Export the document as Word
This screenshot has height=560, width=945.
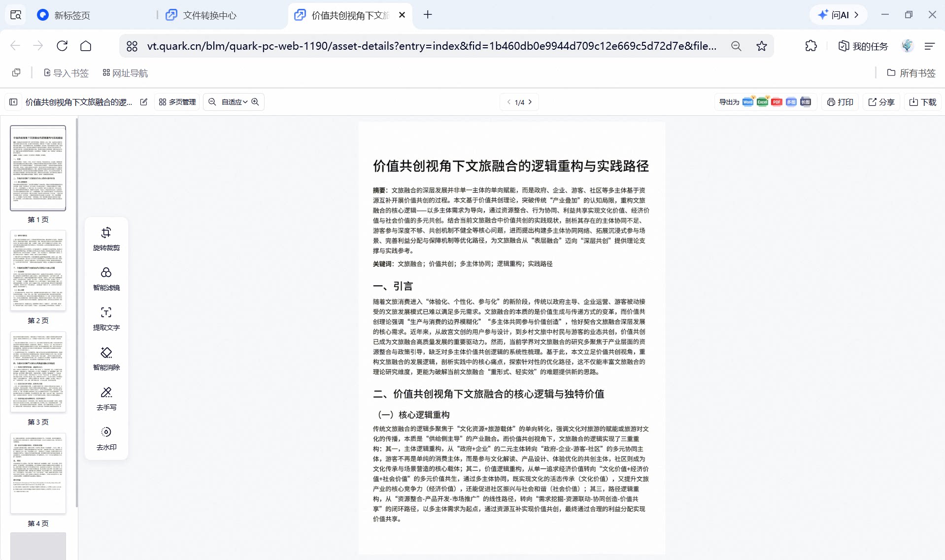(x=748, y=102)
